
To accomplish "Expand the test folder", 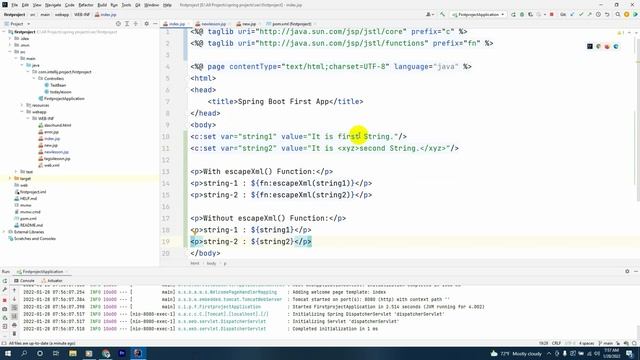I will coord(16,172).
